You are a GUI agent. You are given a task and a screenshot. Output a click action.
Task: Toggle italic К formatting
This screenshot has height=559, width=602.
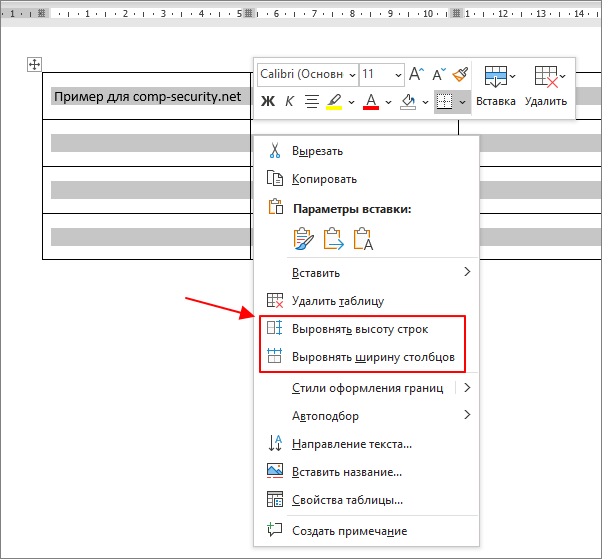[289, 101]
